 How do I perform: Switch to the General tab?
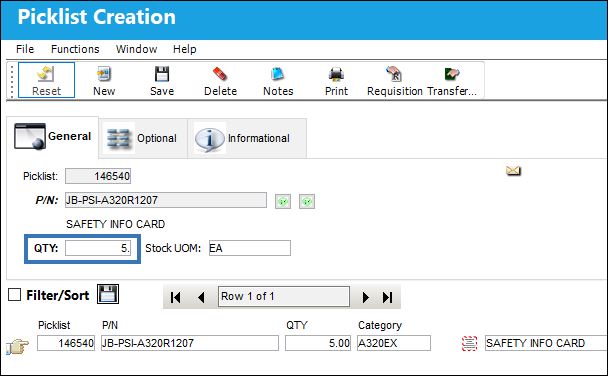(x=52, y=137)
